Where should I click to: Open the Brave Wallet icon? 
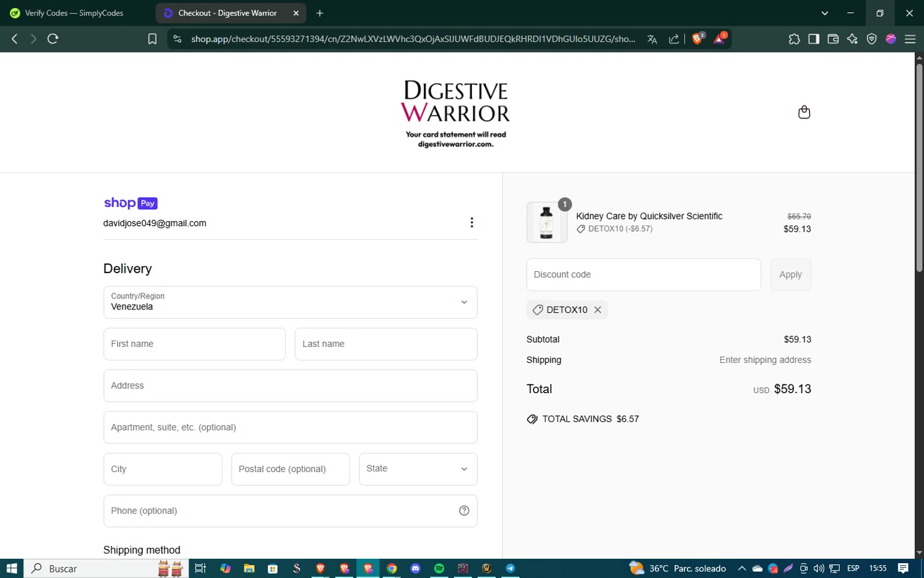click(833, 39)
